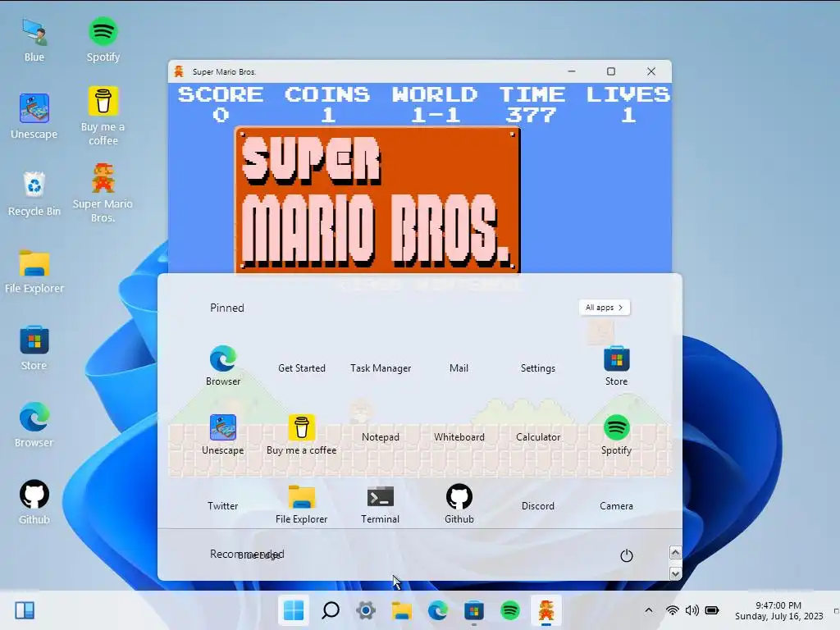
Task: Minimize the Super Mario Bros. window
Action: pos(572,71)
